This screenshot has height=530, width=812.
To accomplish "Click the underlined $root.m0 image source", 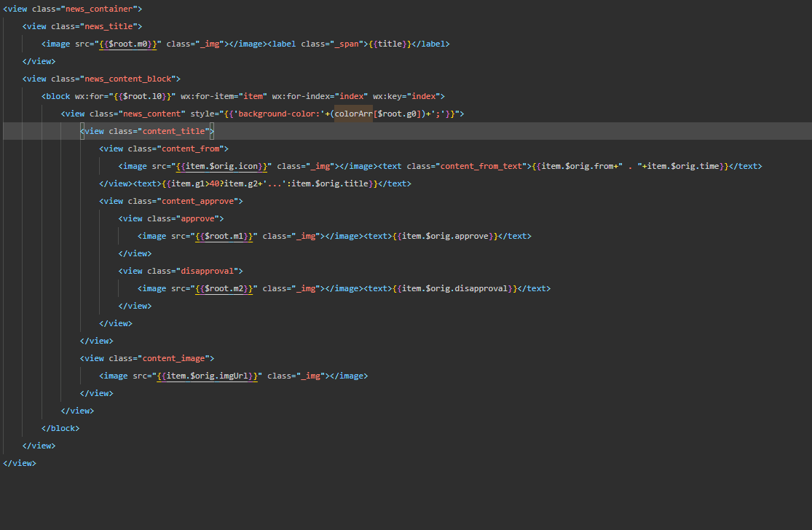I will pyautogui.click(x=133, y=44).
